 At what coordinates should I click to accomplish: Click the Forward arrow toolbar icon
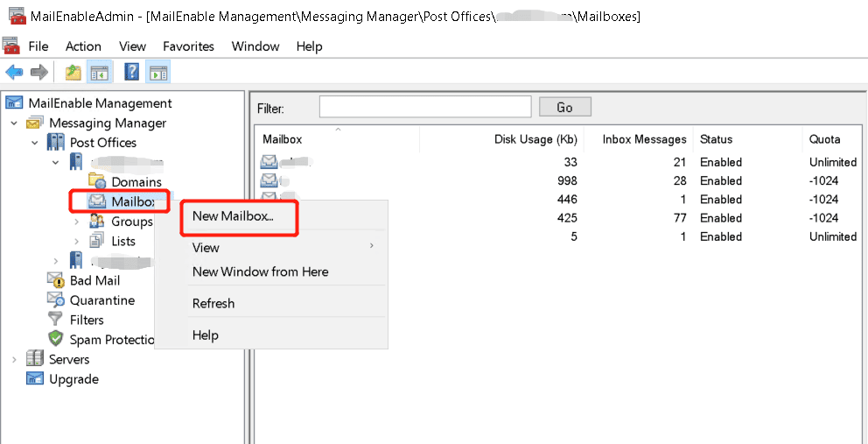coord(38,73)
